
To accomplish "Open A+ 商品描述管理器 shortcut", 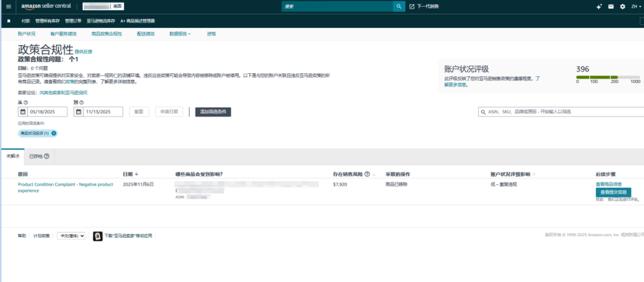I will (x=138, y=21).
